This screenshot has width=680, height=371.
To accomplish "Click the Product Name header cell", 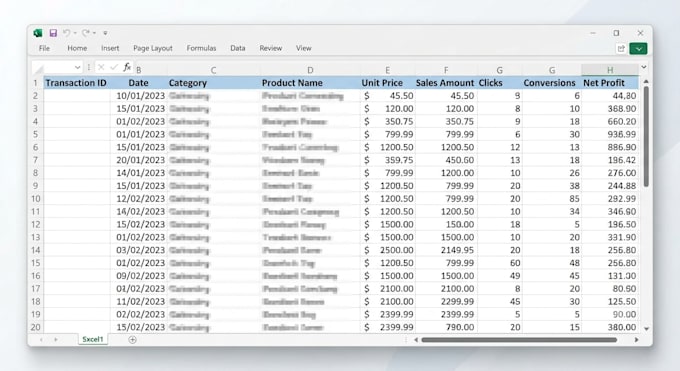I will (310, 83).
